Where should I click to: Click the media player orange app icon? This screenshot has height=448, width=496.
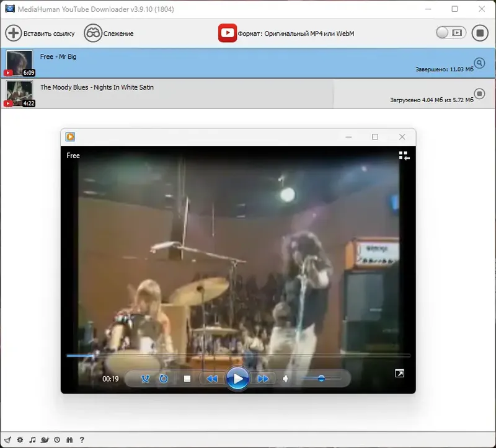tap(70, 136)
